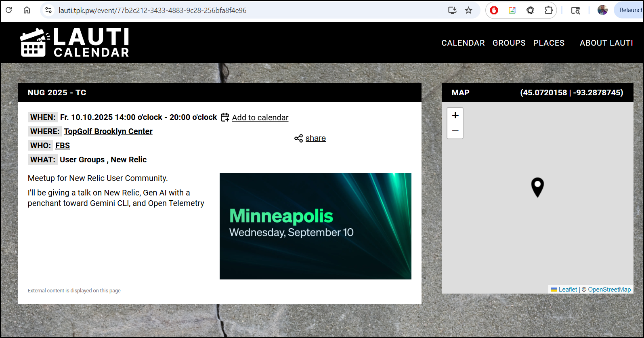
Task: Open the Extensions puzzle piece menu
Action: click(x=548, y=10)
